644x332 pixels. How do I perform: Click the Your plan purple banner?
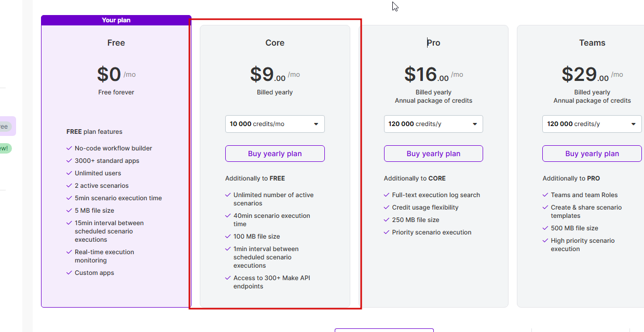coord(116,20)
